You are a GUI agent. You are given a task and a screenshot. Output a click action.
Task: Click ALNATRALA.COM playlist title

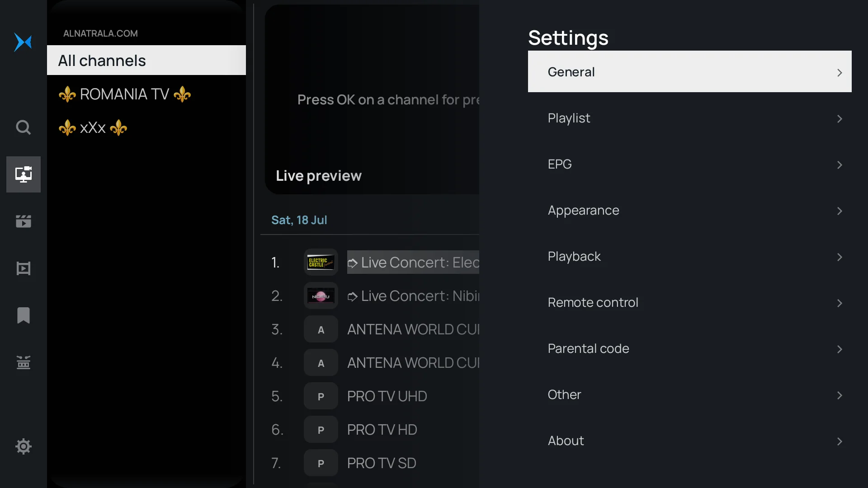(x=100, y=33)
